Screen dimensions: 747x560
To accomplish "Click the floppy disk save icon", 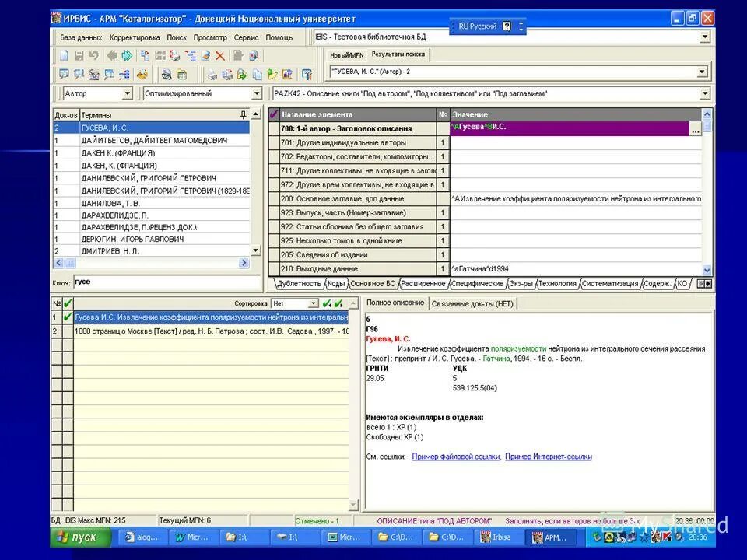I will 79,56.
